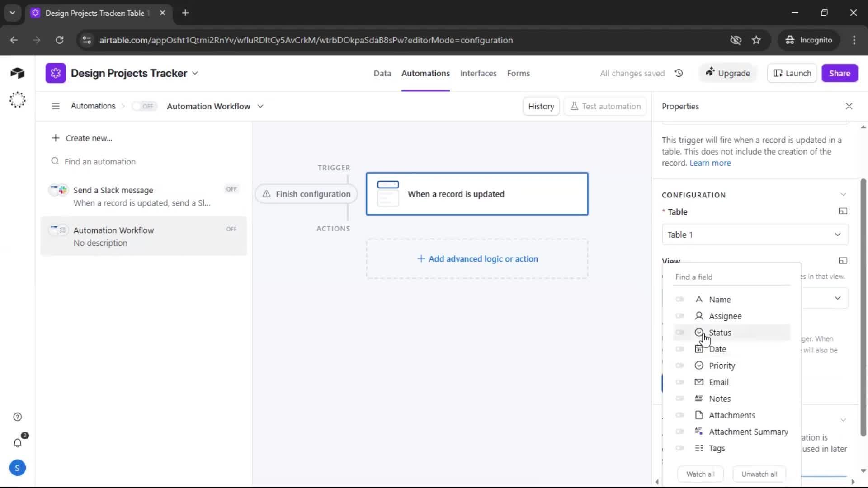Click the warning icon on Finish configuration

click(x=267, y=194)
